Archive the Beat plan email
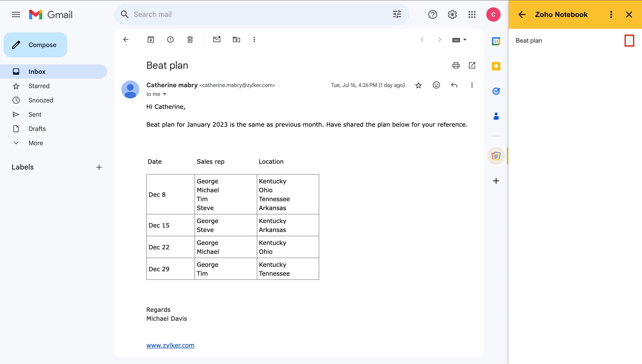Viewport: 642px width, 364px height. [151, 39]
